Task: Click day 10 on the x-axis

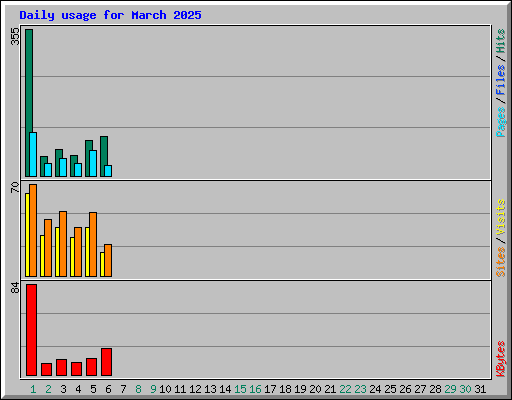Action: tap(165, 389)
